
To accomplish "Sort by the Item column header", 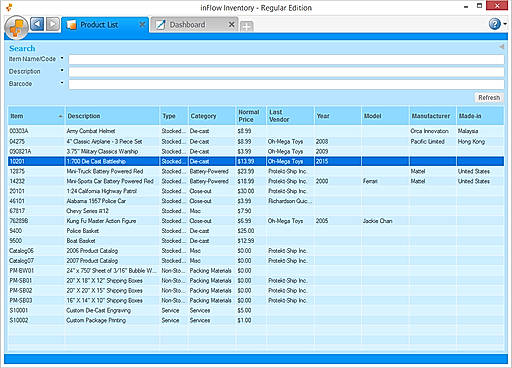I will click(36, 116).
